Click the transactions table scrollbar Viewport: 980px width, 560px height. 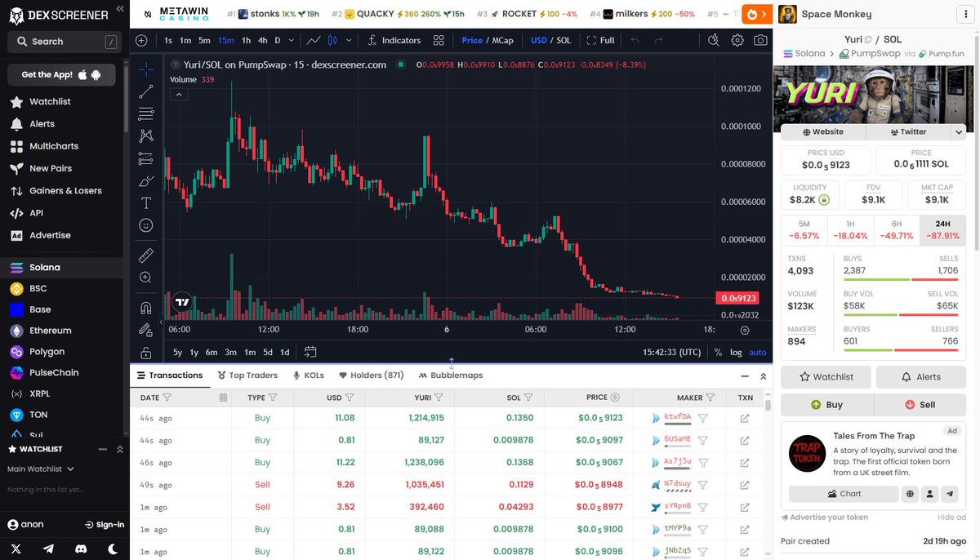pyautogui.click(x=768, y=403)
